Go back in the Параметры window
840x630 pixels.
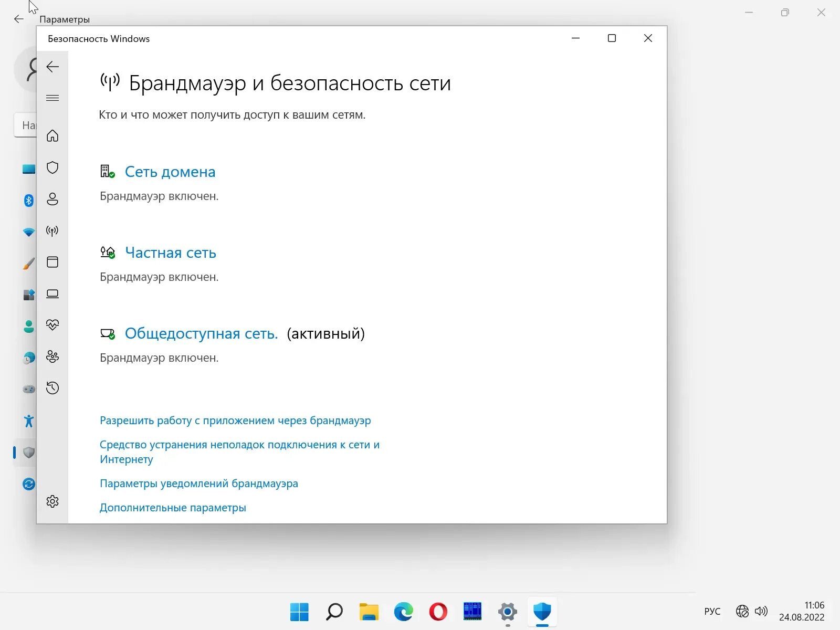pyautogui.click(x=19, y=19)
